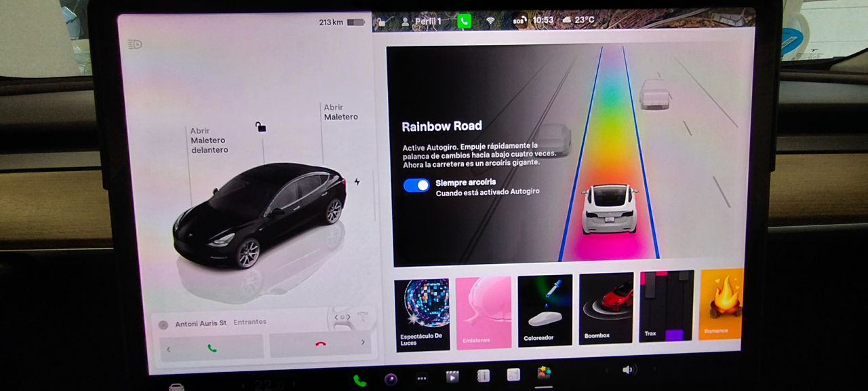
Task: Open the camera app in bottom dock
Action: [x=391, y=379]
